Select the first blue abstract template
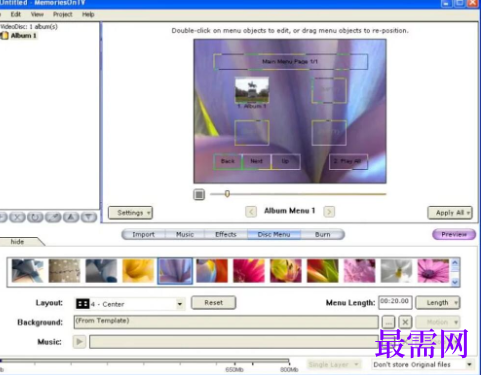The width and height of the screenshot is (487, 375). pyautogui.click(x=27, y=271)
